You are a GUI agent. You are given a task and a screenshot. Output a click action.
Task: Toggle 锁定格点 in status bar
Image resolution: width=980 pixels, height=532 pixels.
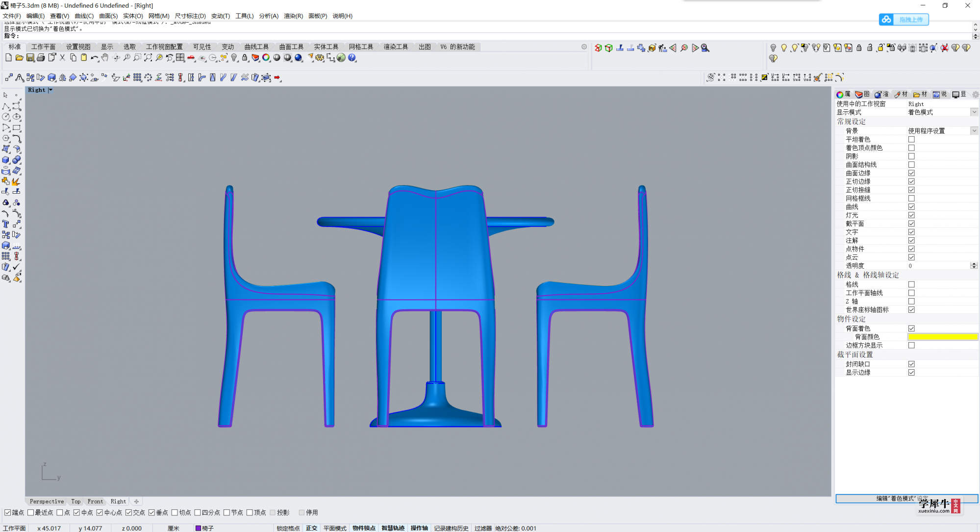[288, 528]
